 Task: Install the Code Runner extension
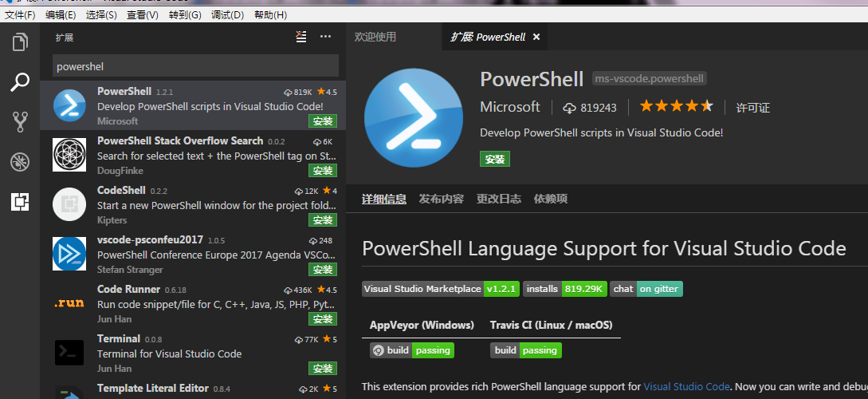[323, 318]
